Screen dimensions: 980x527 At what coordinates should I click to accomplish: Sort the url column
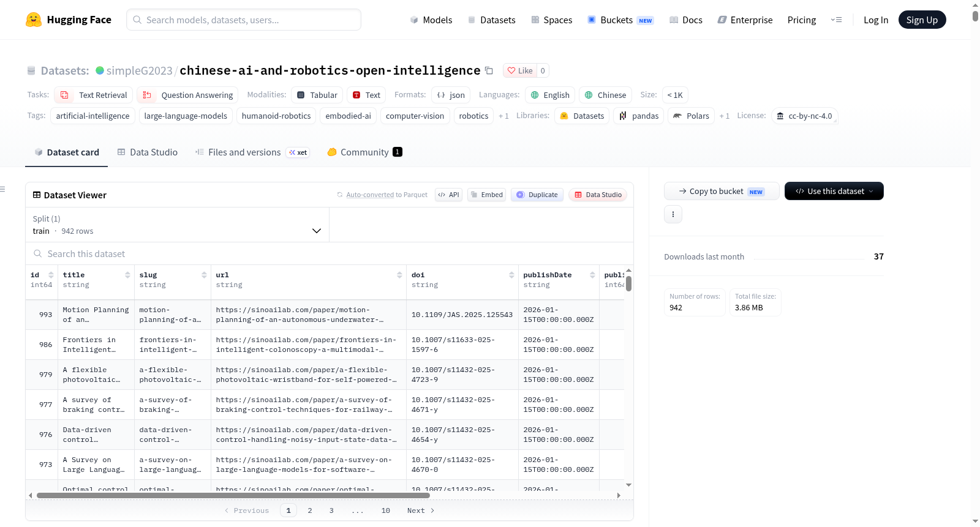tap(399, 275)
